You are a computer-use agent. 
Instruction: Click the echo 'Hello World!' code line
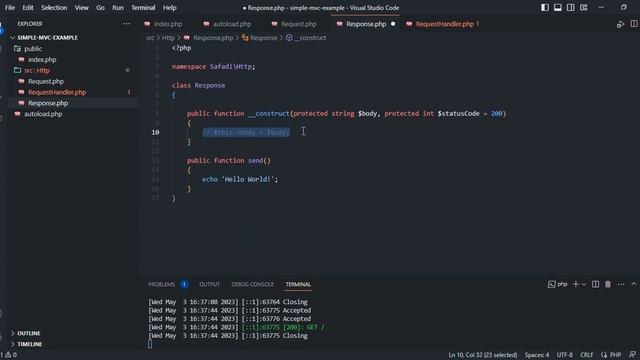coord(240,179)
